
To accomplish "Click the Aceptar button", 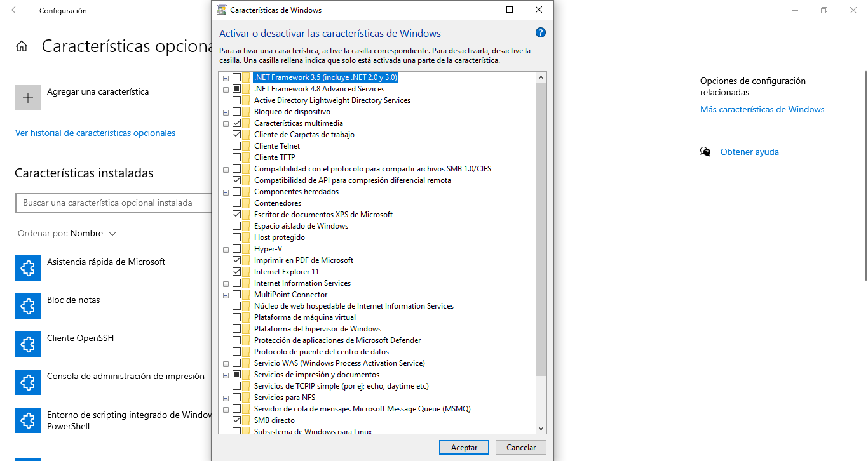I will pos(464,447).
